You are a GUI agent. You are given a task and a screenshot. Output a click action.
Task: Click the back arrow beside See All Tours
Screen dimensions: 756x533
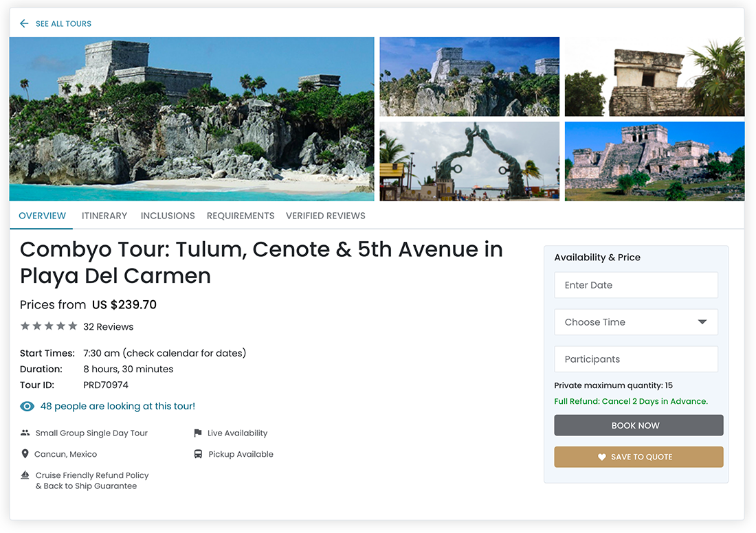pyautogui.click(x=24, y=24)
